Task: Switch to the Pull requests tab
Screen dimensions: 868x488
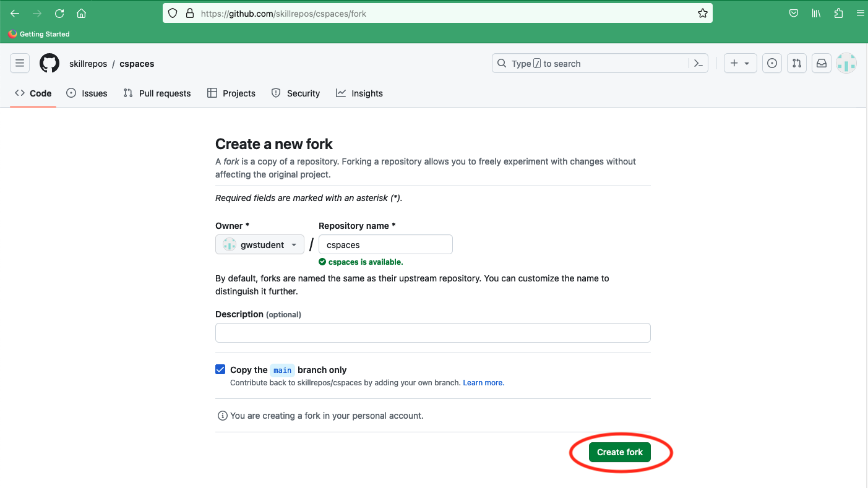Action: 157,93
